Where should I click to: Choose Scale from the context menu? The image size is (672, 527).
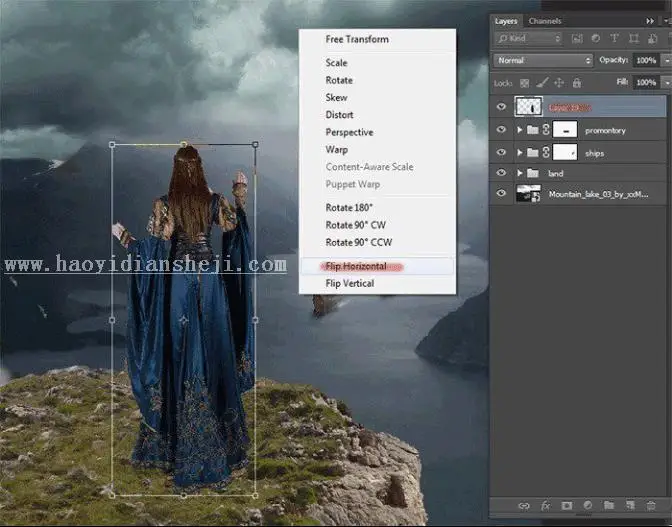pos(336,63)
